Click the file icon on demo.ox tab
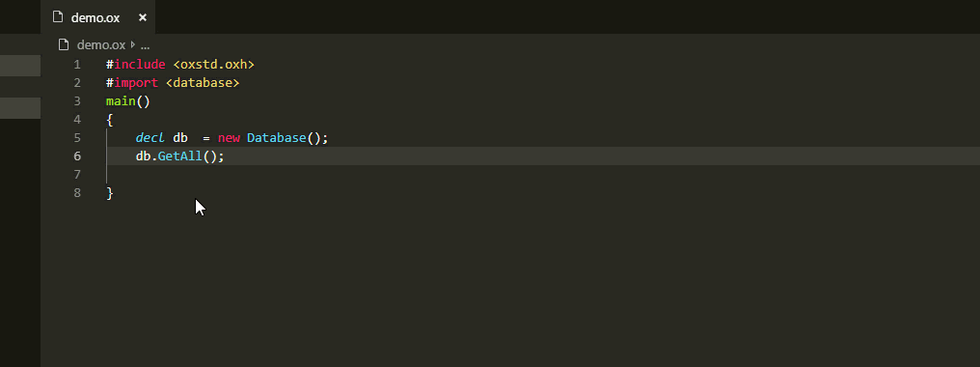Viewport: 980px width, 367px height. pos(58,17)
